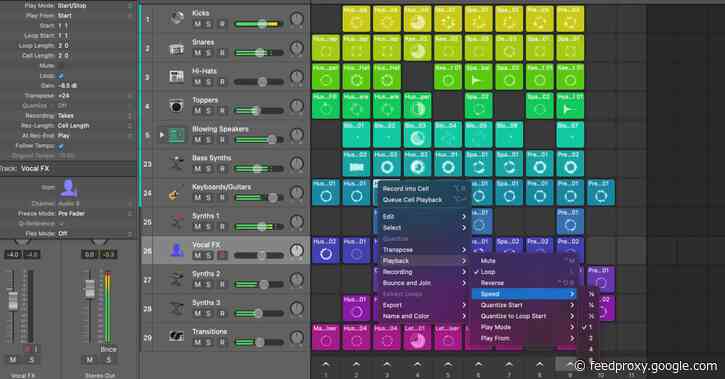Disable record on Vocal FX track

[222, 256]
